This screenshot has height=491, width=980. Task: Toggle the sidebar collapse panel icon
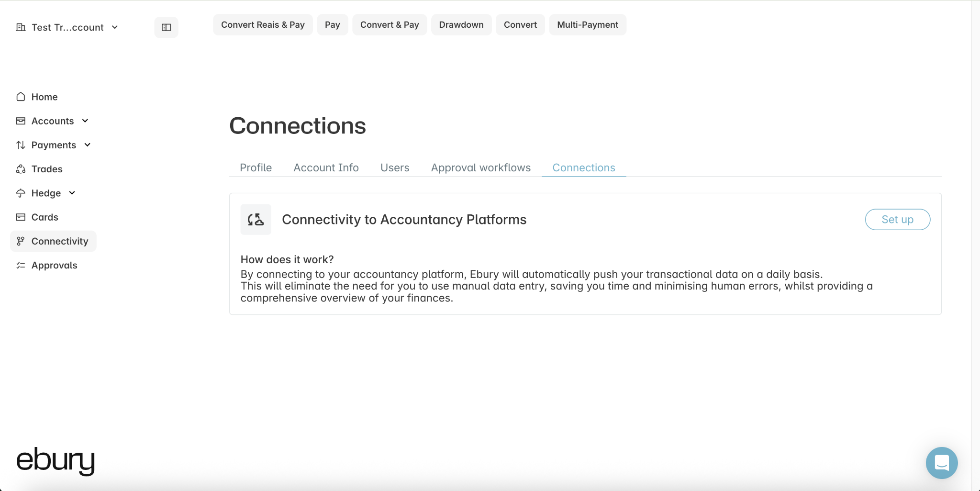click(x=166, y=27)
